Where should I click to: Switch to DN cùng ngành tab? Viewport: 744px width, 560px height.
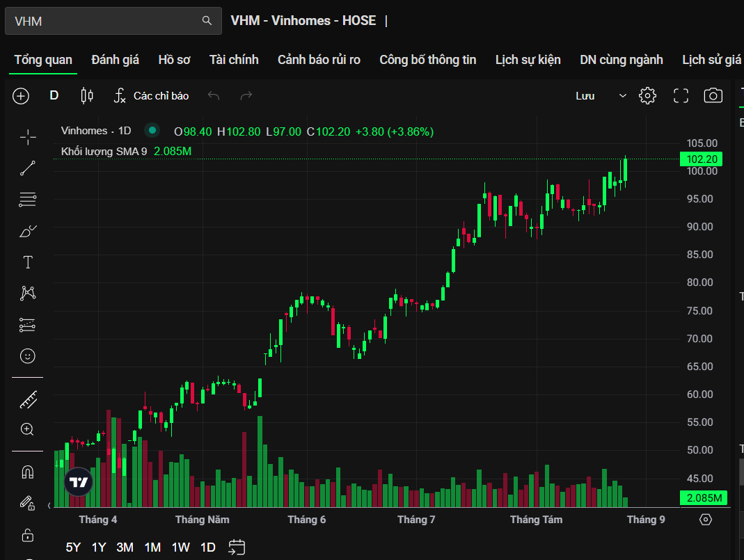tap(621, 60)
